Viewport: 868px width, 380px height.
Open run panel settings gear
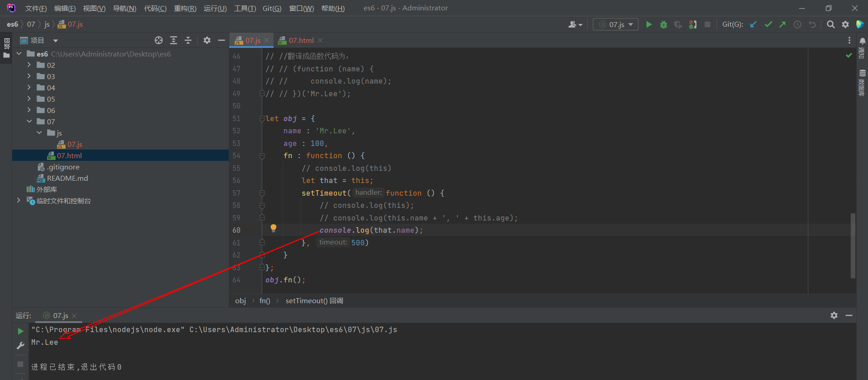point(834,315)
